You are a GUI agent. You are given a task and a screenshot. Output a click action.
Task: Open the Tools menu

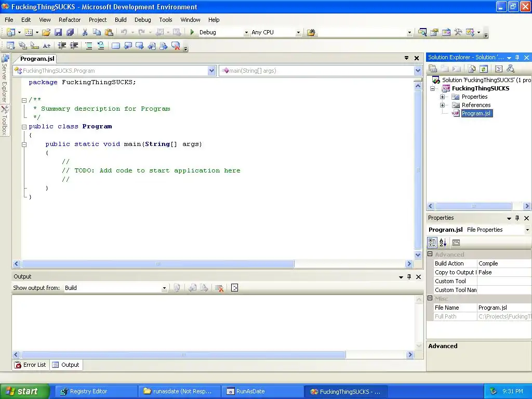coord(166,20)
